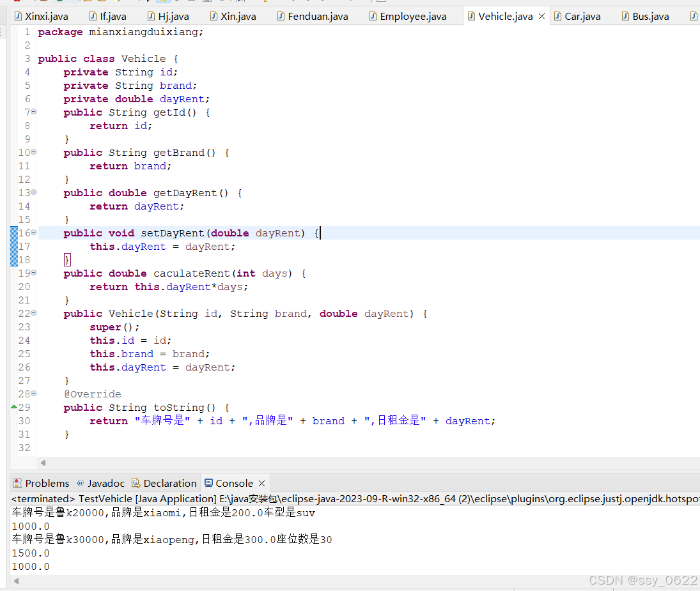Close the Vehicle.java editor tab

(542, 17)
